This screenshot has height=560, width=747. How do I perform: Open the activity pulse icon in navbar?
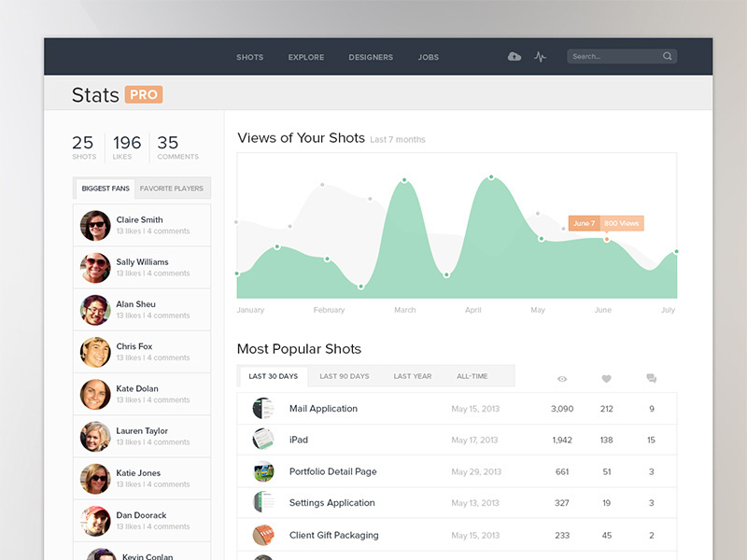[x=540, y=56]
